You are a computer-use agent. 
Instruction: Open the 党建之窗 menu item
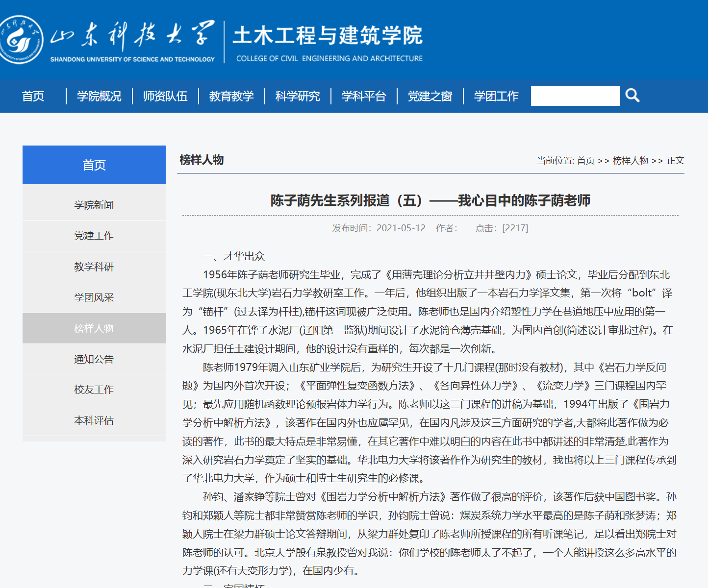click(x=430, y=96)
